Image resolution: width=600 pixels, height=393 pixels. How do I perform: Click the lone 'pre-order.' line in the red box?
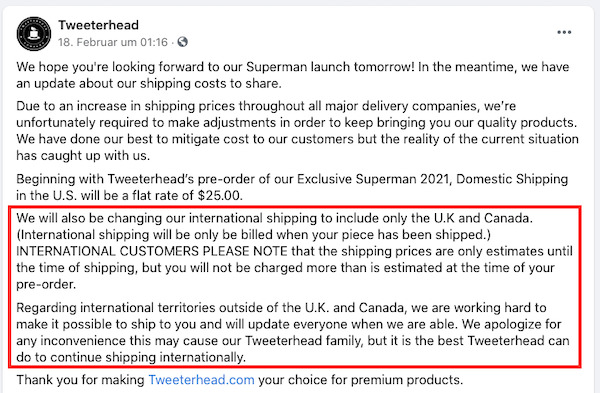pos(46,284)
